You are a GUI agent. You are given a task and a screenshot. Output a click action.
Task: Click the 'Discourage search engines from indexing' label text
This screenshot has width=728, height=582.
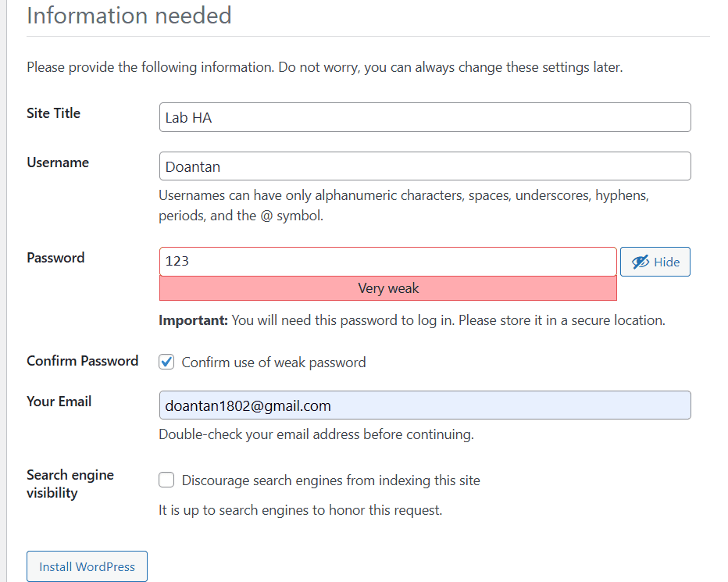point(330,480)
